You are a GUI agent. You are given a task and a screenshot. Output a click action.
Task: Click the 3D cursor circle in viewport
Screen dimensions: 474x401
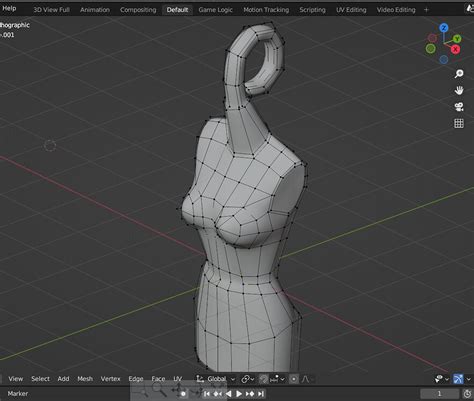pos(50,146)
